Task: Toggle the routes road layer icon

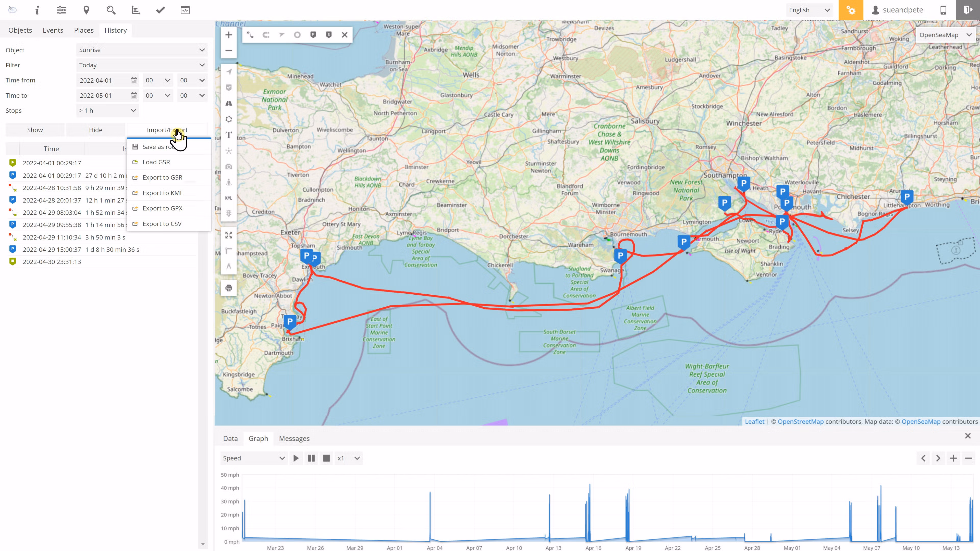Action: point(229,103)
